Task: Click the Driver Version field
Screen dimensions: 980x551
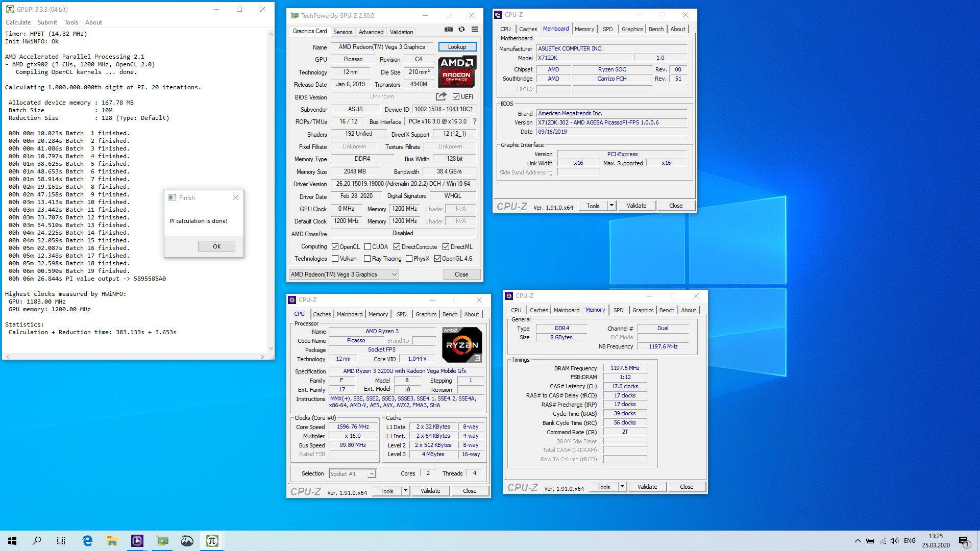Action: click(403, 184)
